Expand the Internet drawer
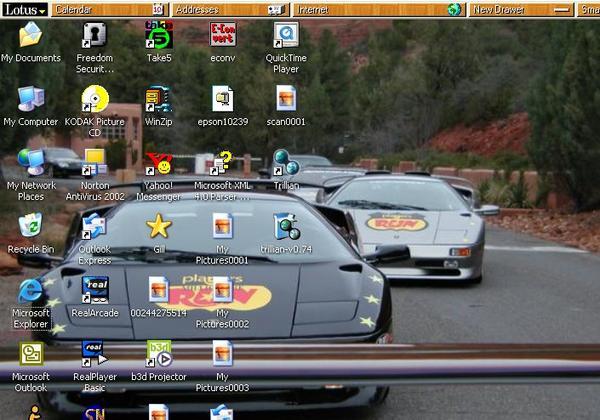Image resolution: width=600 pixels, height=420 pixels. [370, 9]
